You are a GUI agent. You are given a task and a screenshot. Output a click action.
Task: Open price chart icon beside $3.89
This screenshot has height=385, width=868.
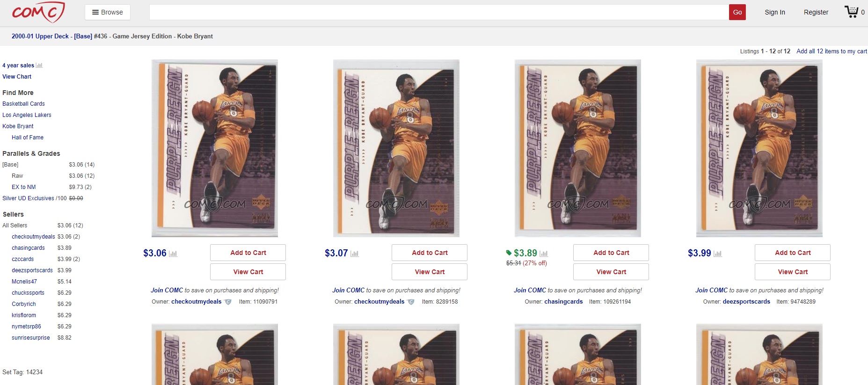[x=544, y=254]
